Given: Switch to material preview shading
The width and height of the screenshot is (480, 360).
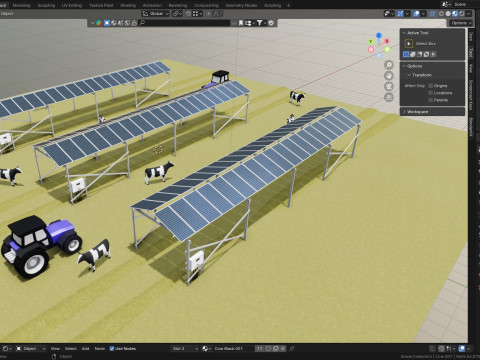Looking at the screenshot, I should point(455,14).
